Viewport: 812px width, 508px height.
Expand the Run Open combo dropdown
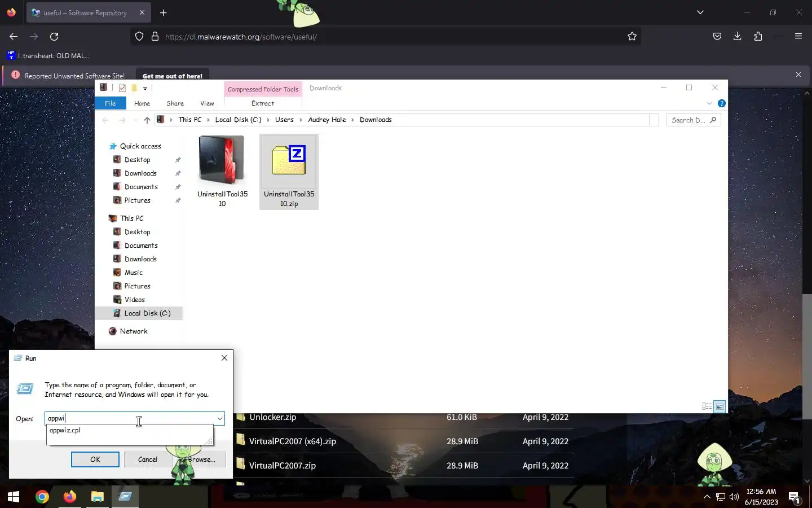point(219,418)
